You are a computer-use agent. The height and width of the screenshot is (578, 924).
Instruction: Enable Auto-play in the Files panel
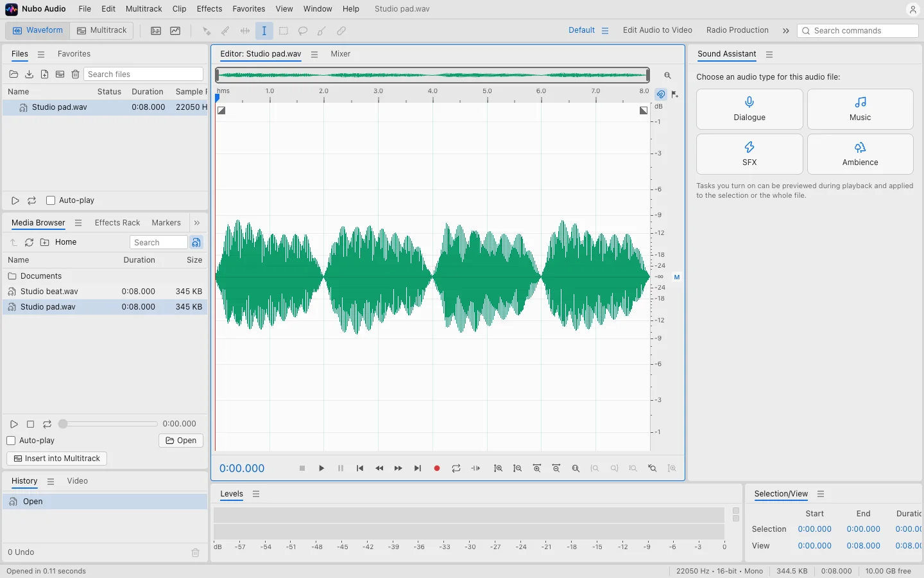pyautogui.click(x=51, y=200)
